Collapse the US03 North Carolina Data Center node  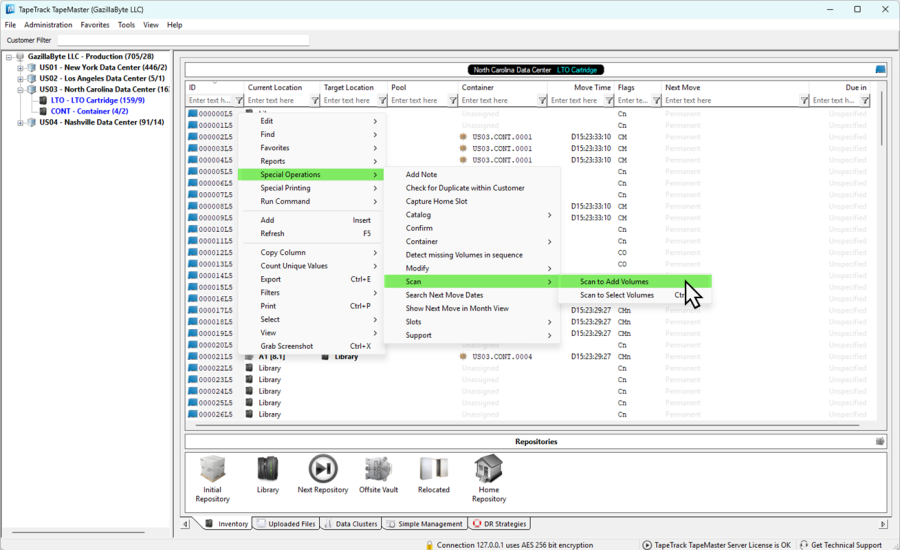[x=20, y=90]
